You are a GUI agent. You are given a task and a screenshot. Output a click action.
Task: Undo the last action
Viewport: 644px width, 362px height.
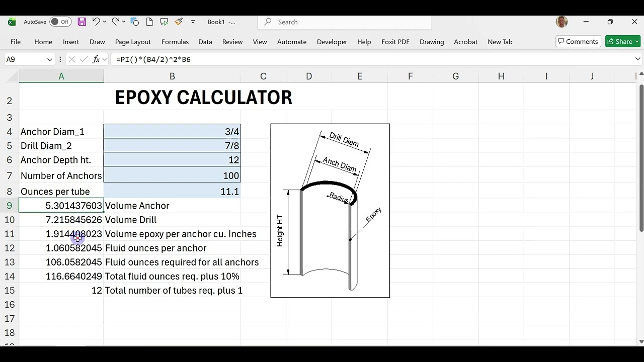pyautogui.click(x=96, y=22)
